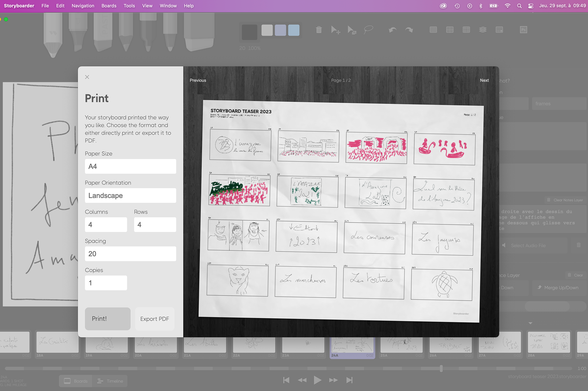Switch to the Boards view tab
This screenshot has height=391, width=588.
(x=76, y=381)
